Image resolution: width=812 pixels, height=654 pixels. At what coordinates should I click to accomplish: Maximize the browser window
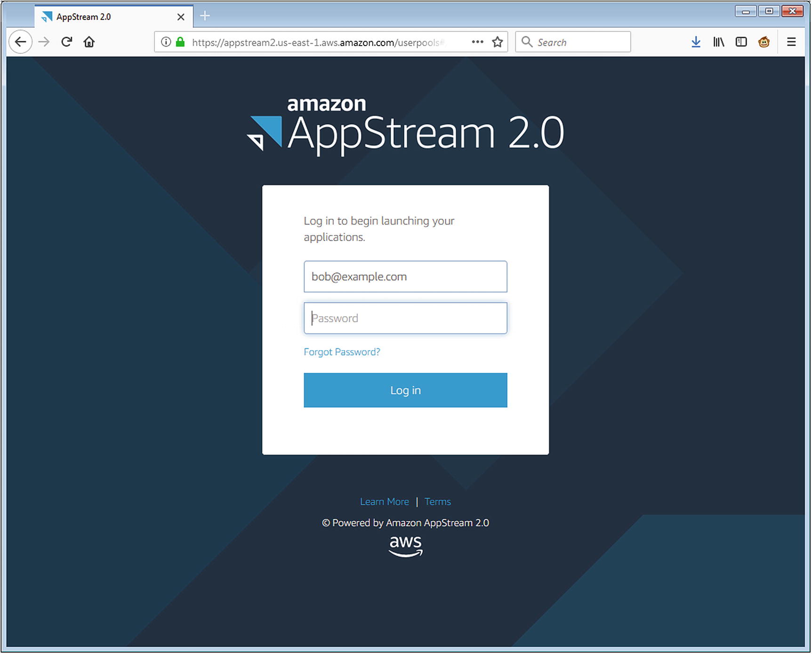tap(769, 11)
